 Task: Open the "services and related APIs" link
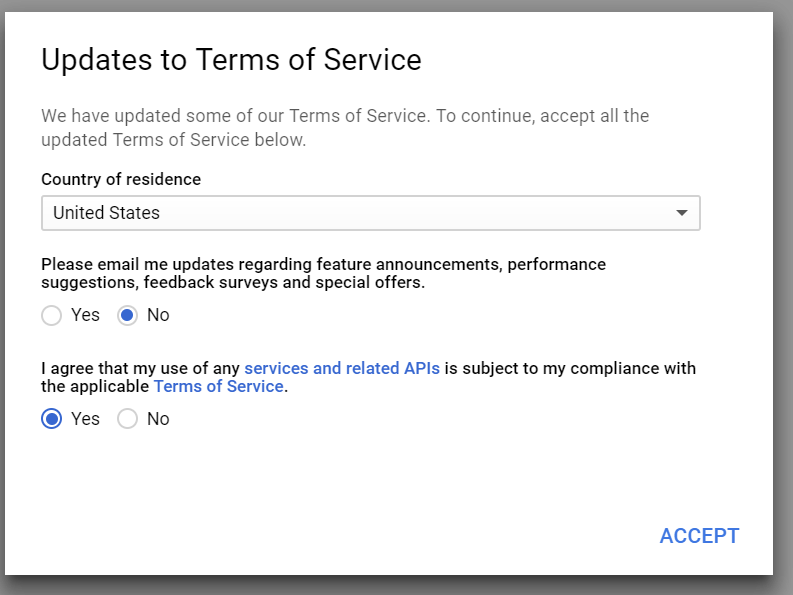[x=342, y=368]
